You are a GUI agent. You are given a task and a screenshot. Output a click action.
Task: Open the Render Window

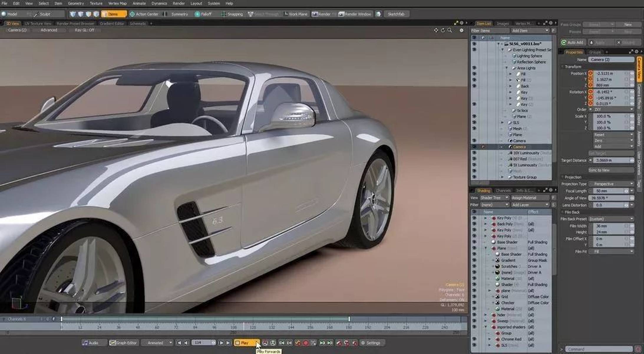click(x=355, y=14)
